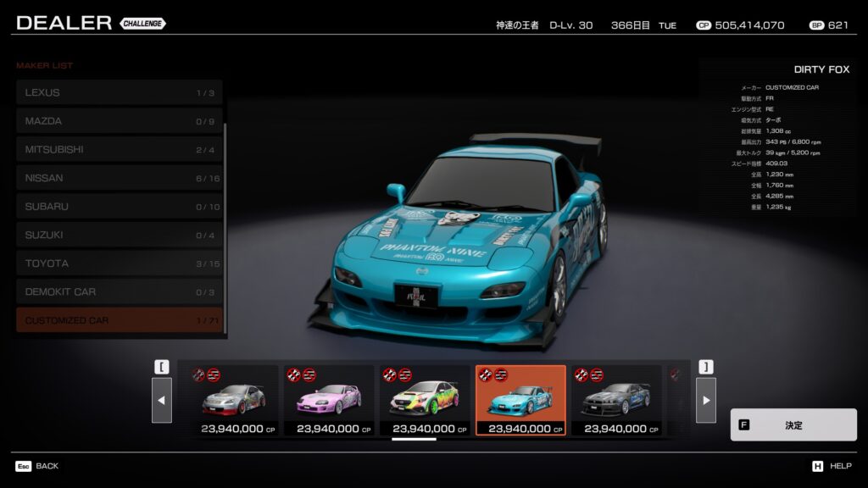This screenshot has height=488, width=868.
Task: Click second restriction icon on dark gray car card
Action: point(597,375)
